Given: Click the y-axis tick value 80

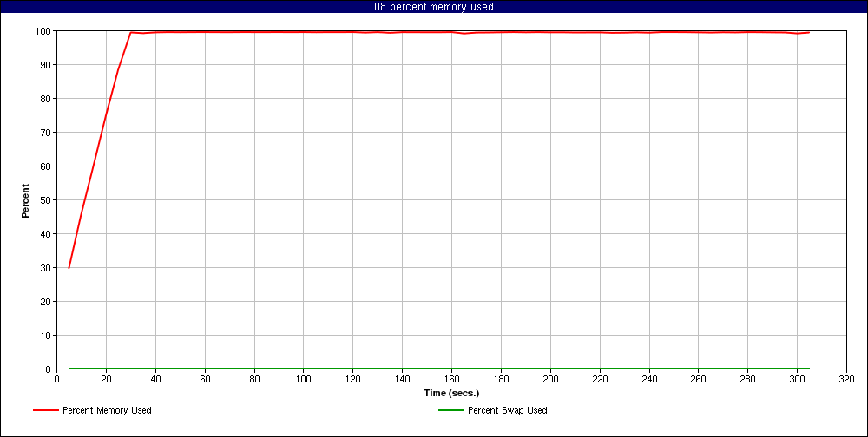Looking at the screenshot, I should pyautogui.click(x=47, y=99).
